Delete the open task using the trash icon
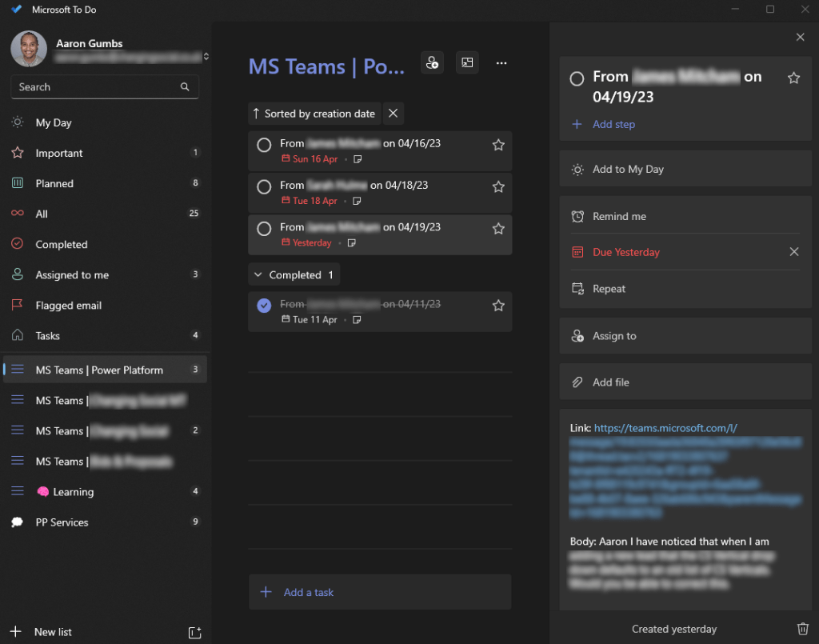 pos(803,629)
